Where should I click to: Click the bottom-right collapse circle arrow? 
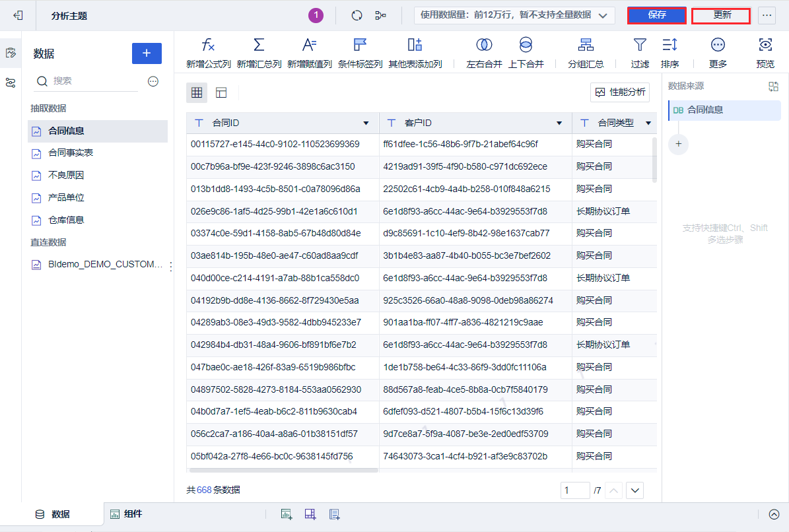pyautogui.click(x=774, y=514)
